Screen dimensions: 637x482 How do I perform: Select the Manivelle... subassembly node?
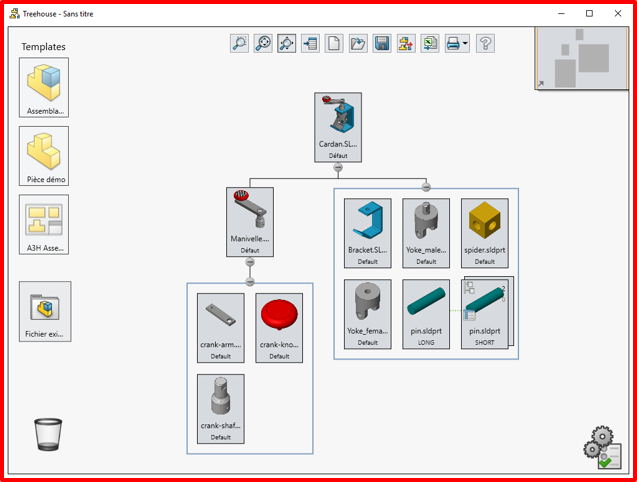(250, 222)
